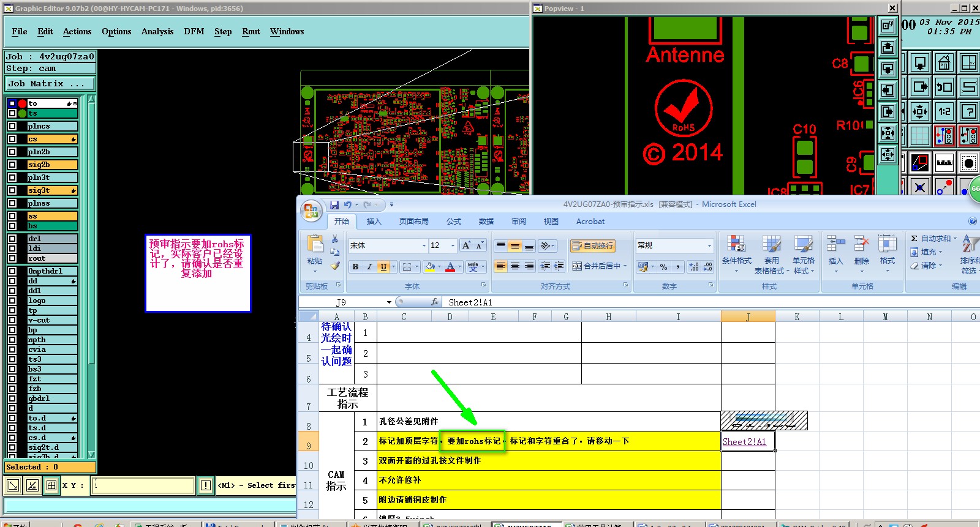Open the font name dropdown showing 宋体

click(x=424, y=245)
